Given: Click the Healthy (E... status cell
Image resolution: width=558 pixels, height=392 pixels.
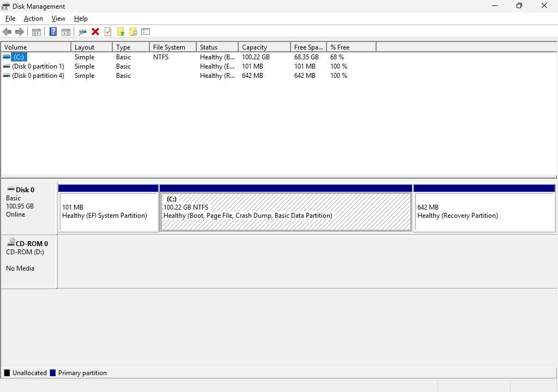Looking at the screenshot, I should point(217,66).
